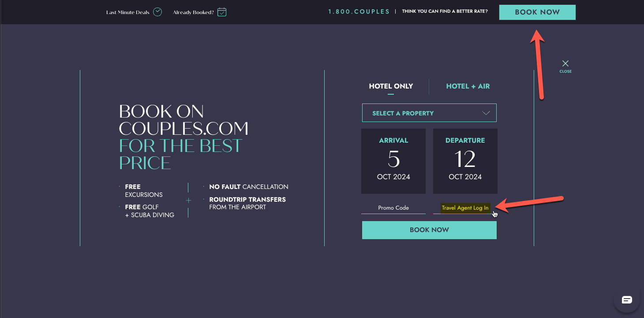Open the Arrival date picker
The height and width of the screenshot is (318, 644).
[393, 161]
